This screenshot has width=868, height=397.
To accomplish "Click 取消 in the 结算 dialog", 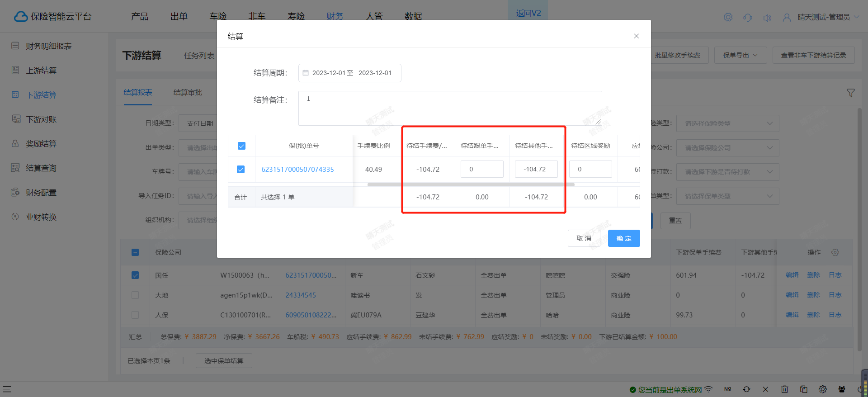I will 584,238.
